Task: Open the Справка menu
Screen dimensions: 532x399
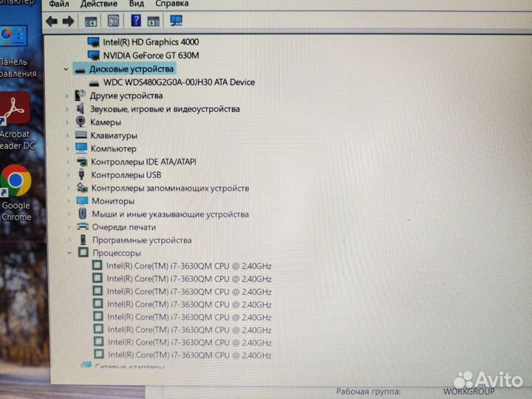Action: click(171, 4)
